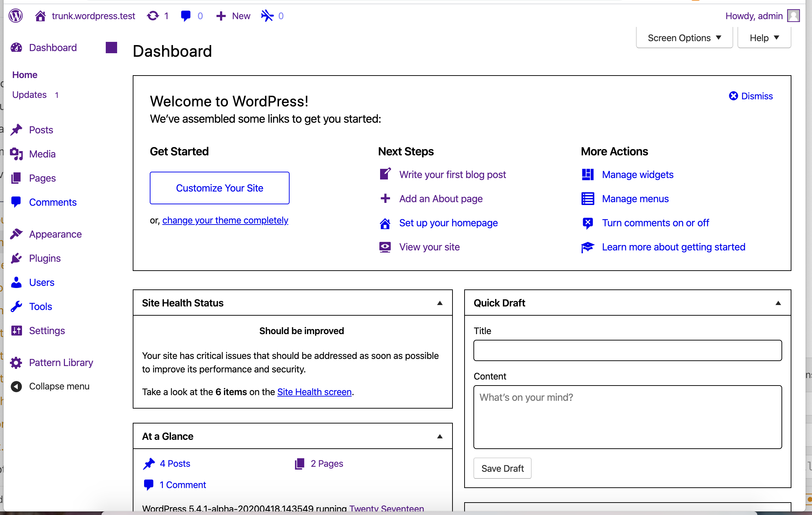Open the New content menu in admin bar
The width and height of the screenshot is (812, 515).
click(x=233, y=16)
